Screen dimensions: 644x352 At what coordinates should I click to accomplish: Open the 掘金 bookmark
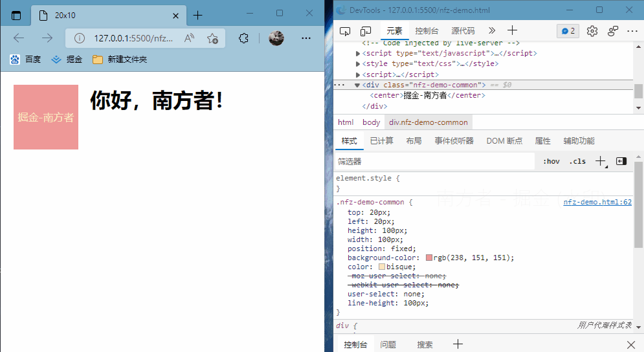coord(67,60)
